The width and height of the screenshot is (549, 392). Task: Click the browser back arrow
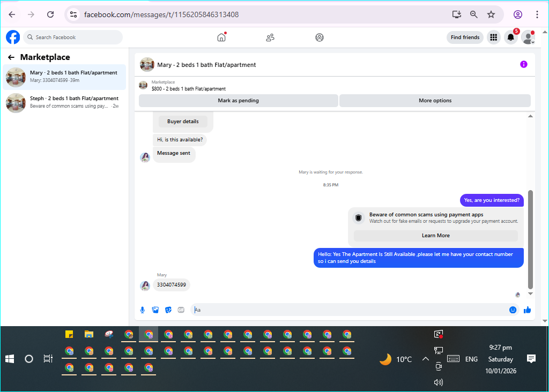click(12, 14)
